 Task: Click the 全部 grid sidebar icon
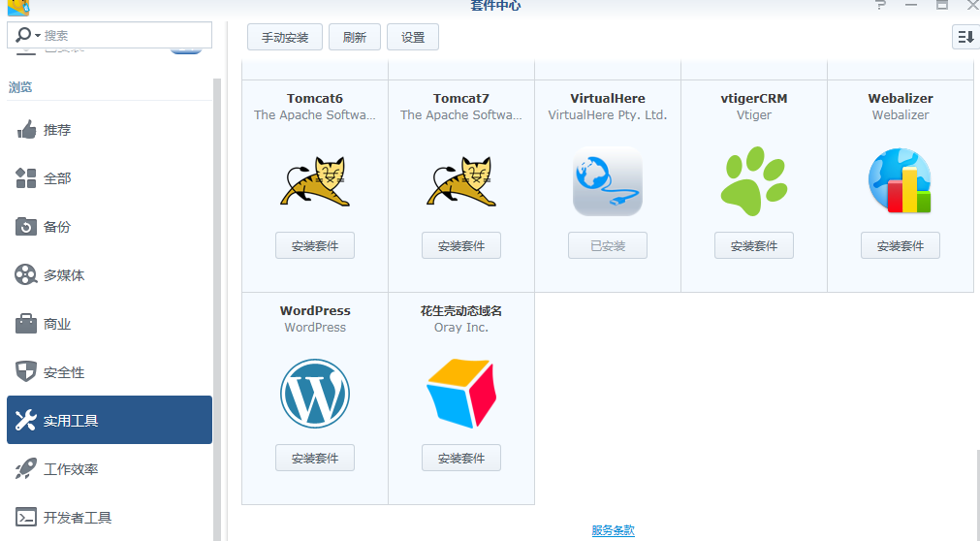(26, 178)
